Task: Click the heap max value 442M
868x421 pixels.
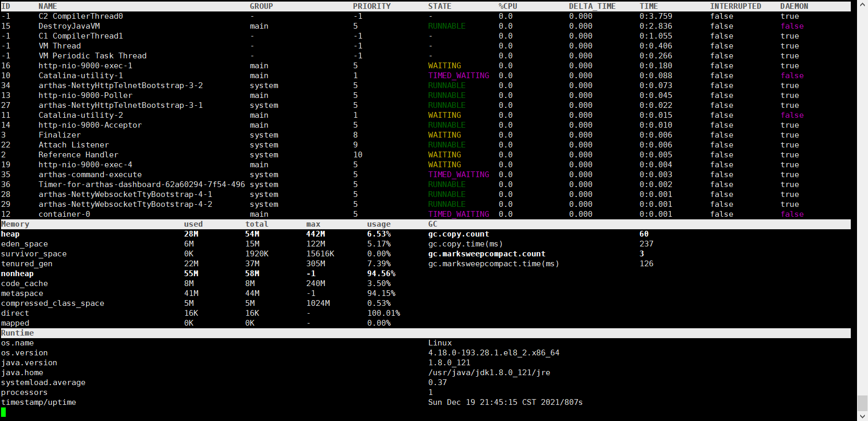Action: (x=316, y=234)
